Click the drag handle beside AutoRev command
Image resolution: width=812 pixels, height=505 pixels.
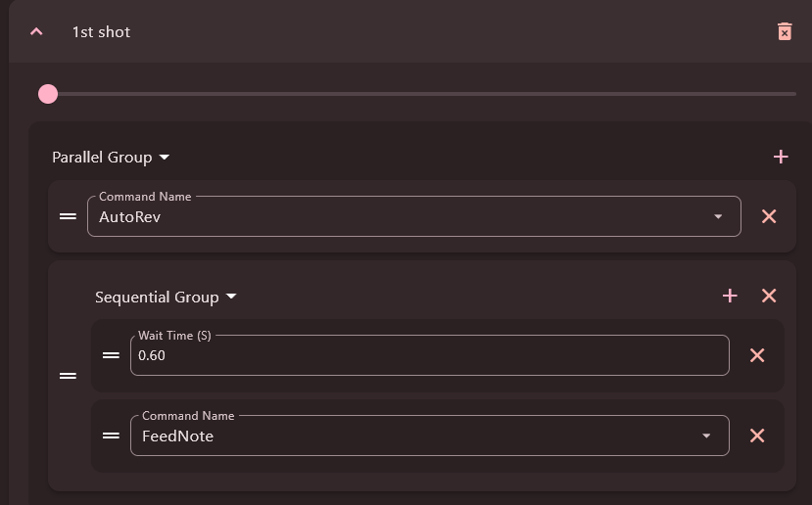click(68, 216)
